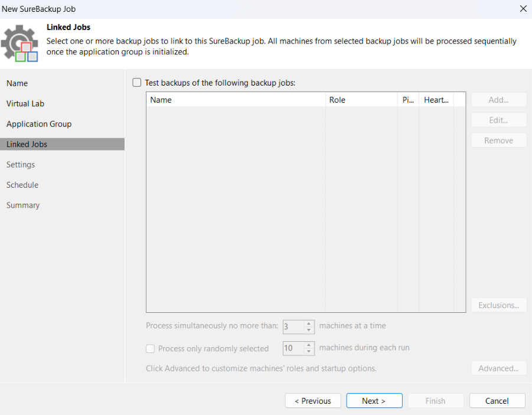Click the simultaneous machines number field

tap(293, 326)
